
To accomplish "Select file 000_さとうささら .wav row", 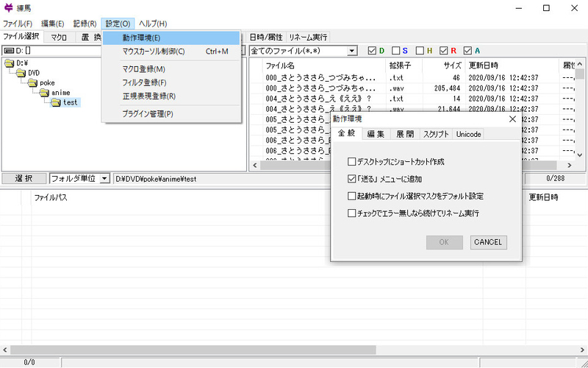I will tap(412, 88).
